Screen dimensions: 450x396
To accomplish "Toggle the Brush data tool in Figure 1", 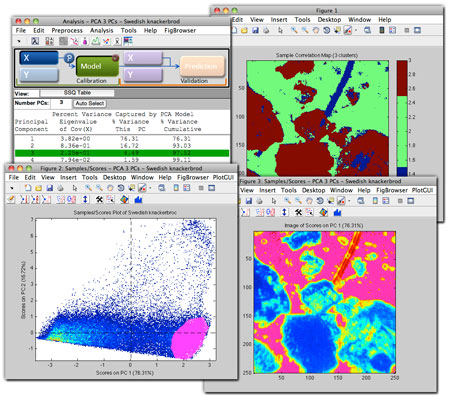I will 348,30.
